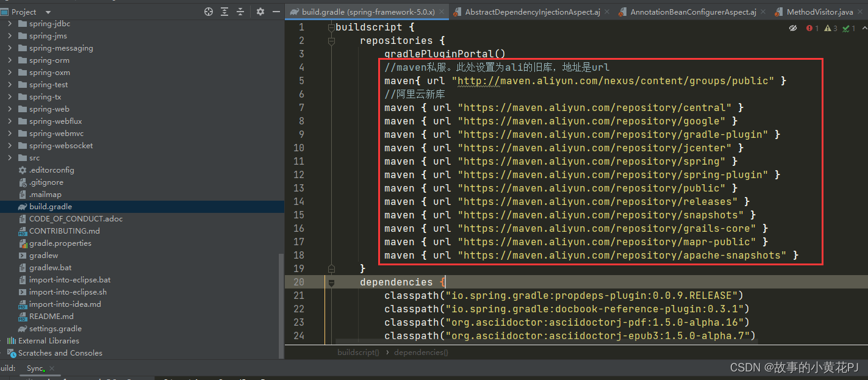Select spring-tx folder in tree
Screen dimensions: 868x380
click(x=45, y=97)
